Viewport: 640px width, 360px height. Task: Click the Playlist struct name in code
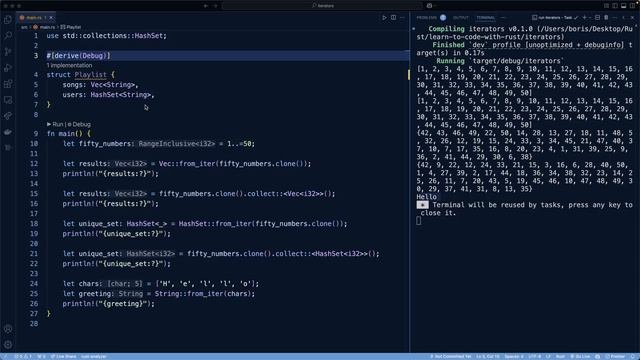[x=91, y=75]
